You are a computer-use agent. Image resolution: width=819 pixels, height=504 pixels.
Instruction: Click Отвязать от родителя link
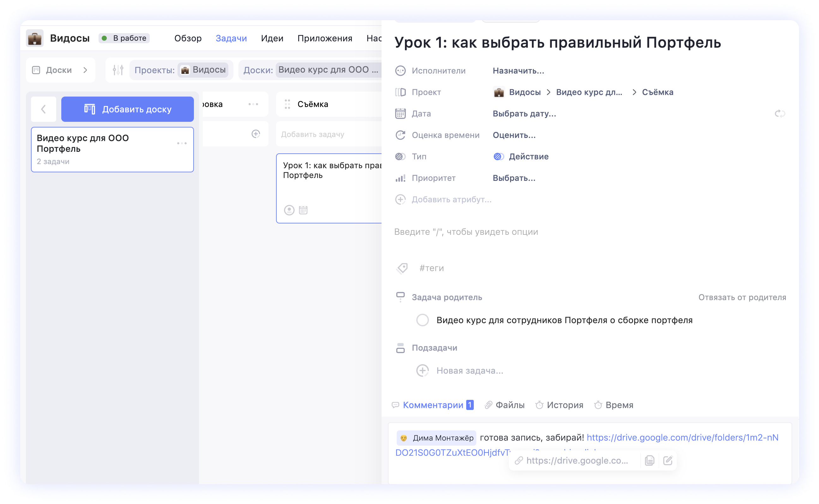pyautogui.click(x=742, y=297)
